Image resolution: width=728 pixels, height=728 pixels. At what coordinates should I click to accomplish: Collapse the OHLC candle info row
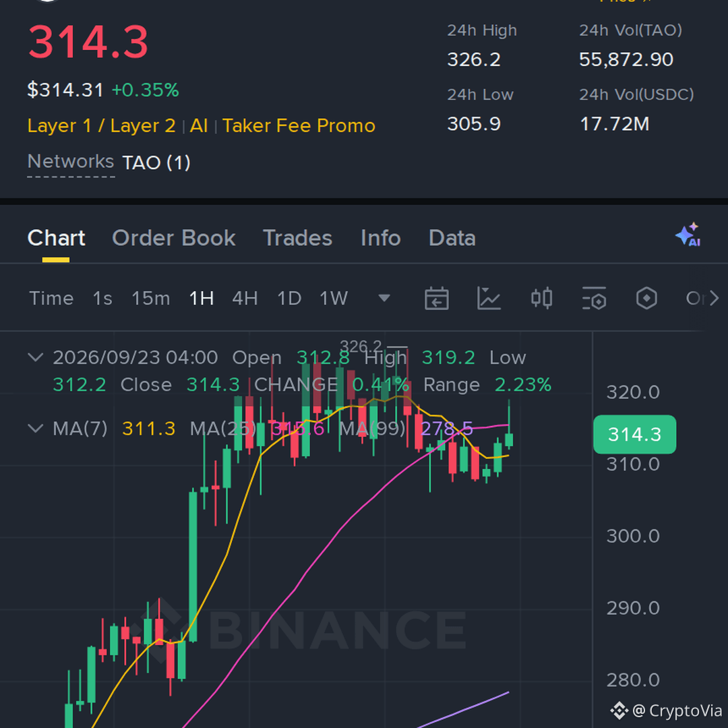click(x=35, y=357)
